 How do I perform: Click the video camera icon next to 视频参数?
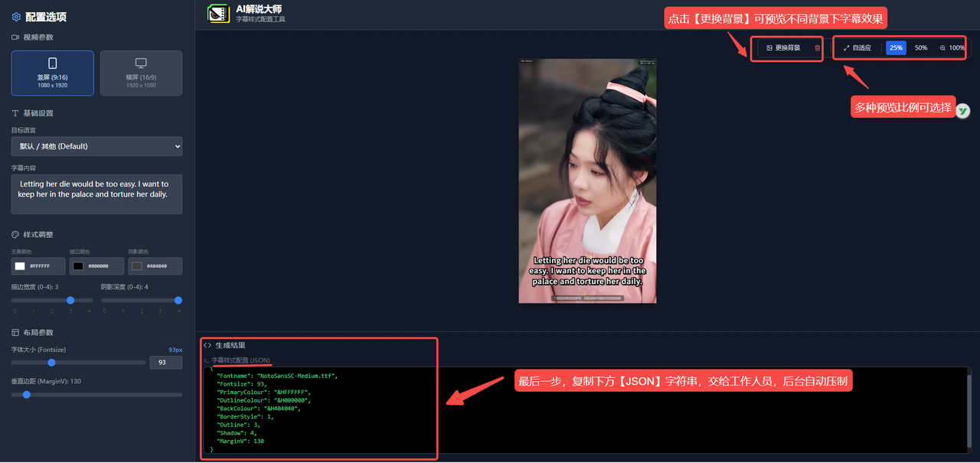pyautogui.click(x=15, y=37)
